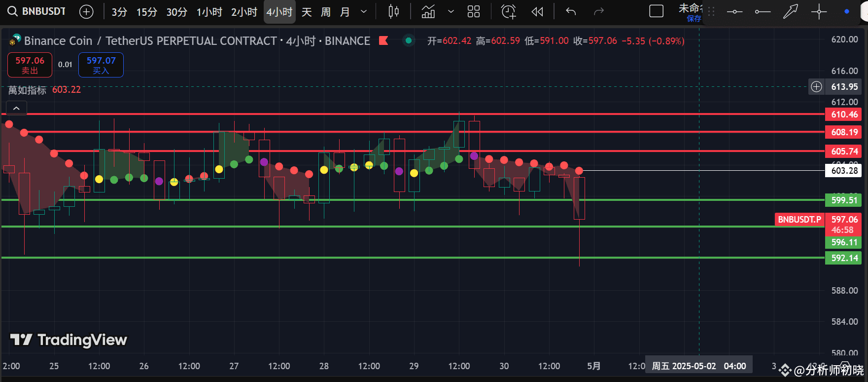
Task: Click the 597.06 last price label on the axis
Action: point(843,220)
